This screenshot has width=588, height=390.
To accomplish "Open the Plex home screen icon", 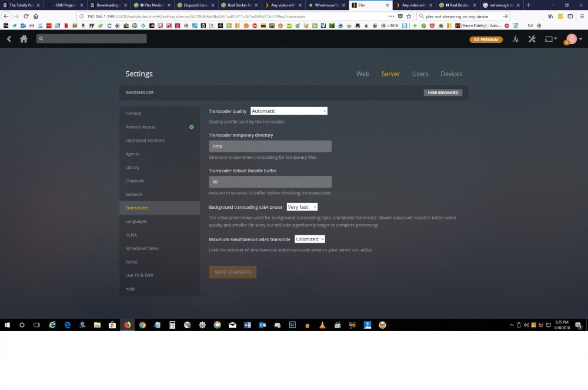I will click(x=24, y=39).
